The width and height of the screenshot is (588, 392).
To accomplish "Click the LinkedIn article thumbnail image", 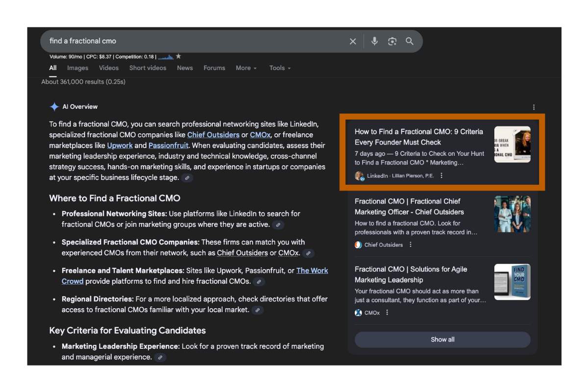I will click(513, 145).
